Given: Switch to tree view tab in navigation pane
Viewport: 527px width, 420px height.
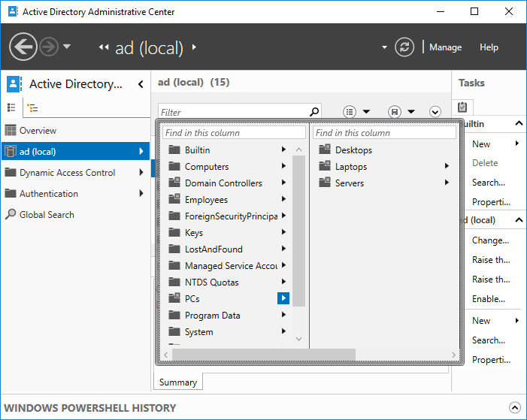Looking at the screenshot, I should coord(32,108).
